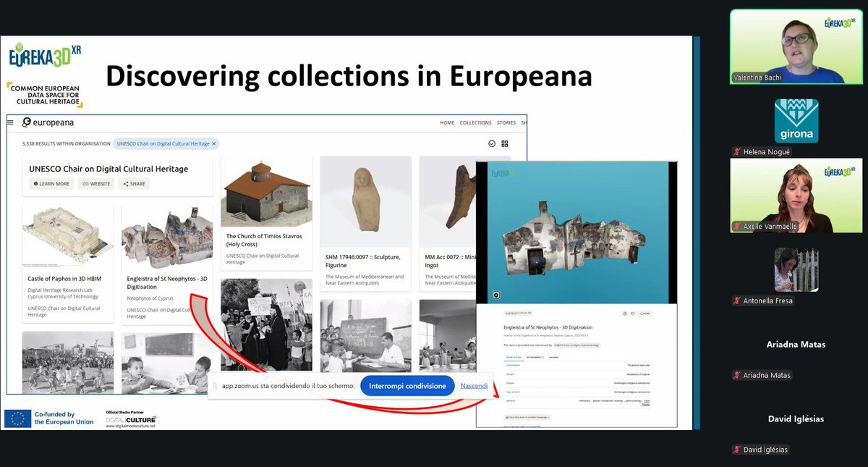Open black-and-white protest crowd photo
The image size is (868, 467).
pos(265,326)
